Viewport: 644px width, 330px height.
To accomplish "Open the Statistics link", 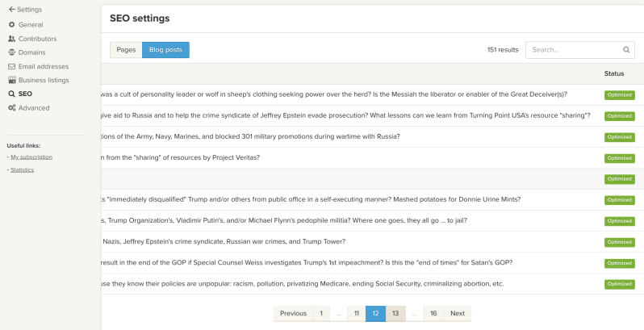I will [x=22, y=169].
